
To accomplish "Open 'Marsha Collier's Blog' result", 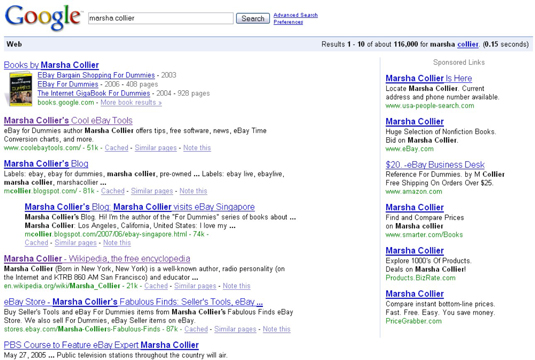I will 46,163.
